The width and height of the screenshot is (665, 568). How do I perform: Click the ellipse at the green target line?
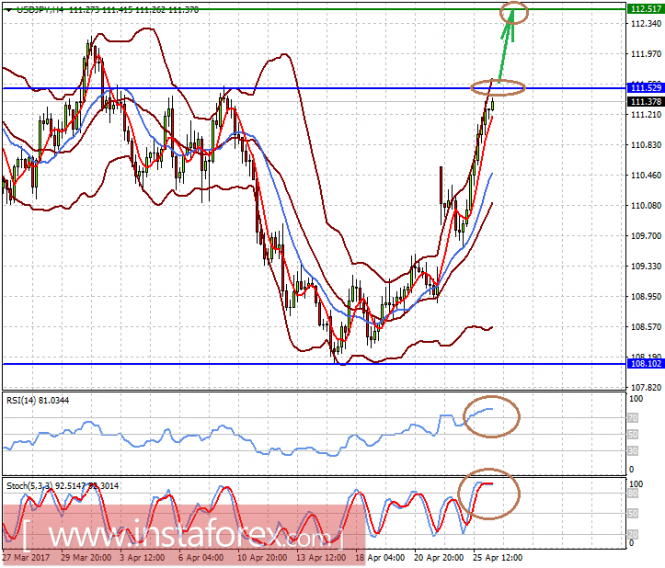pyautogui.click(x=514, y=12)
